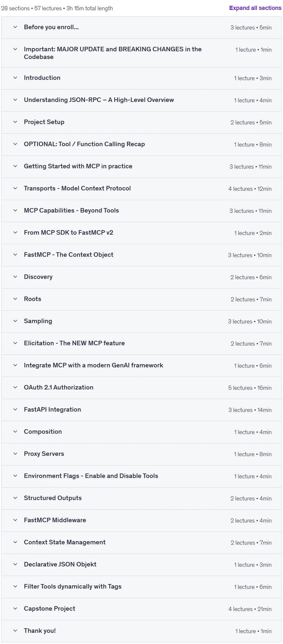
Task: Click the chevron for MCP Capabilities - Beyond Tools
Action: click(15, 211)
